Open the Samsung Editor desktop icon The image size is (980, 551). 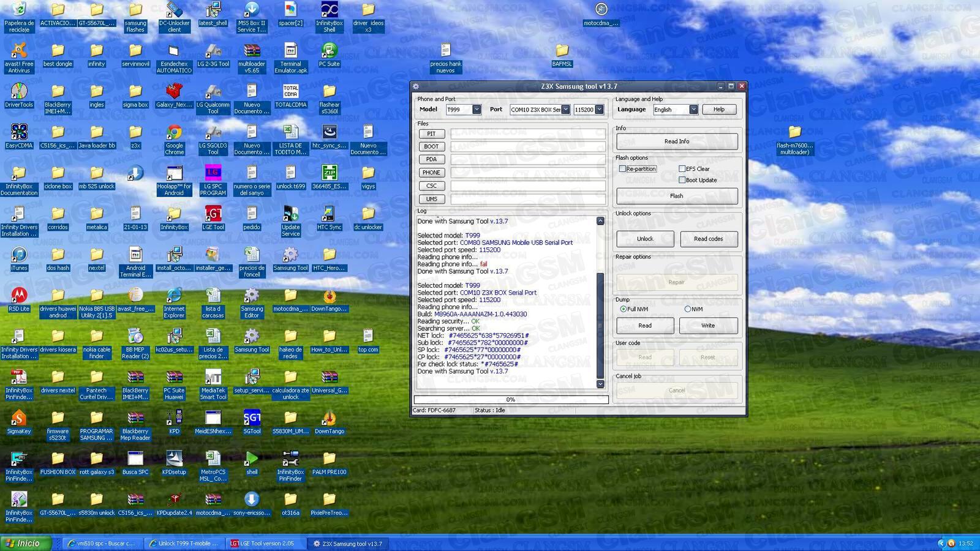[x=252, y=303]
